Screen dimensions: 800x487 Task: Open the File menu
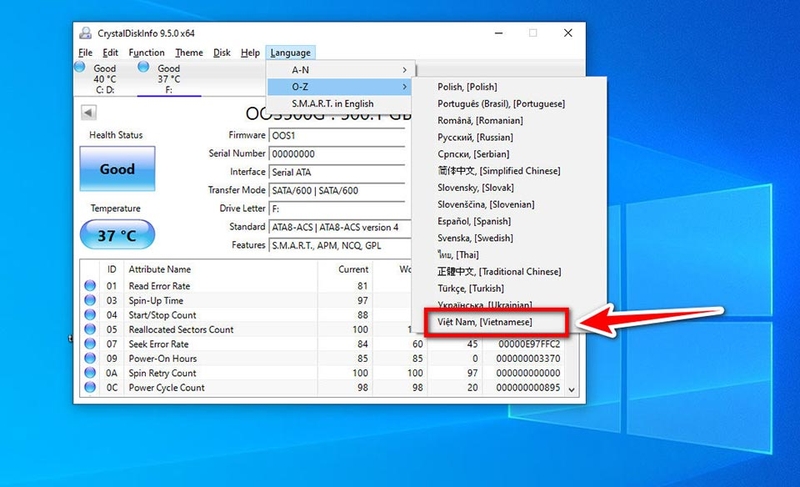(85, 53)
